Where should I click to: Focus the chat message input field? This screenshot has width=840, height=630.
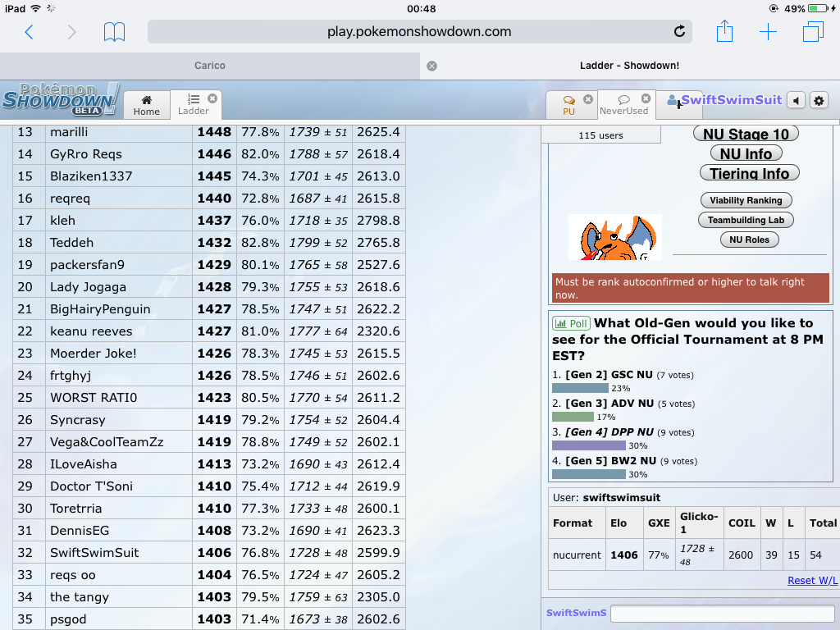[722, 613]
